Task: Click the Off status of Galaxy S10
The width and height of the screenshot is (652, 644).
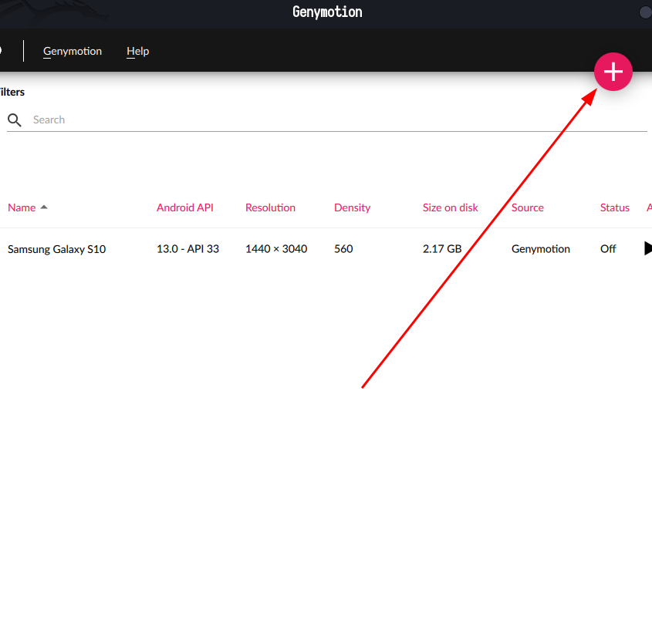Action: click(x=608, y=249)
